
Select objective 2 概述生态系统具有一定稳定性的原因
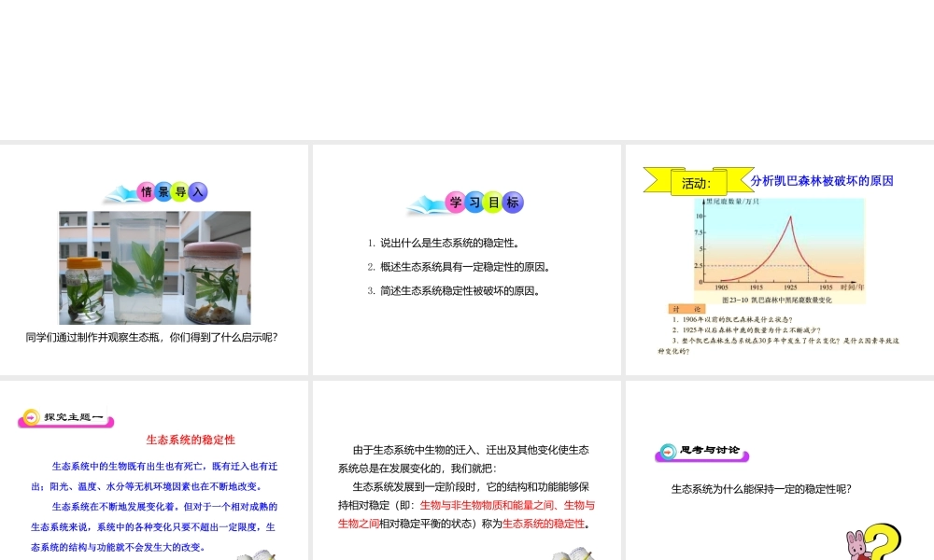click(459, 267)
